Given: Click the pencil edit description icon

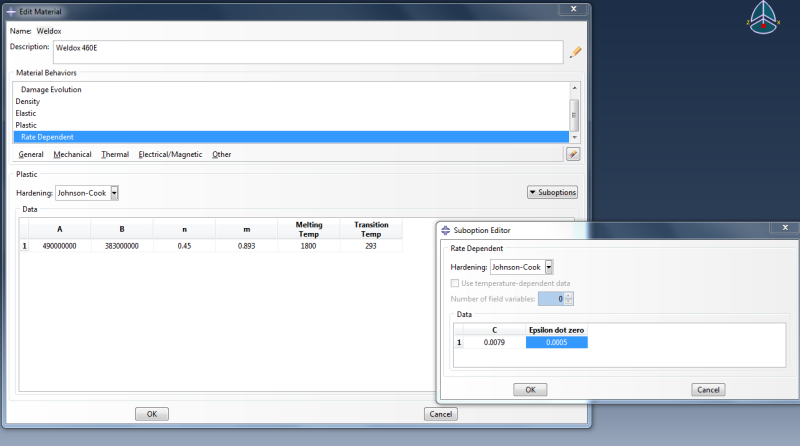Looking at the screenshot, I should point(576,52).
